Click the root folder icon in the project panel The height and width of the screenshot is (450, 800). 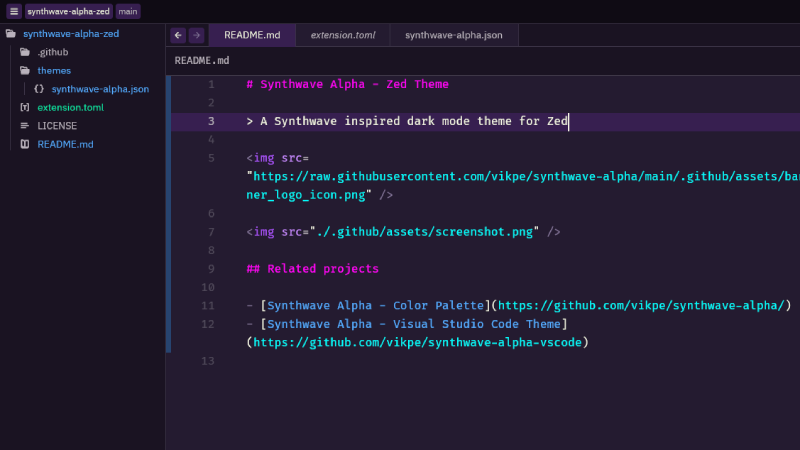point(11,34)
